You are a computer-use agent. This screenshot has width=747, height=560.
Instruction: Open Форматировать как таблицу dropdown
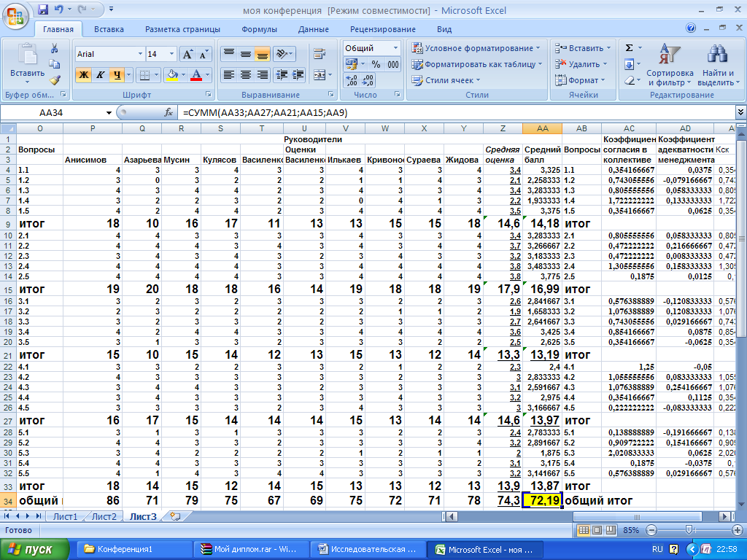(x=478, y=64)
